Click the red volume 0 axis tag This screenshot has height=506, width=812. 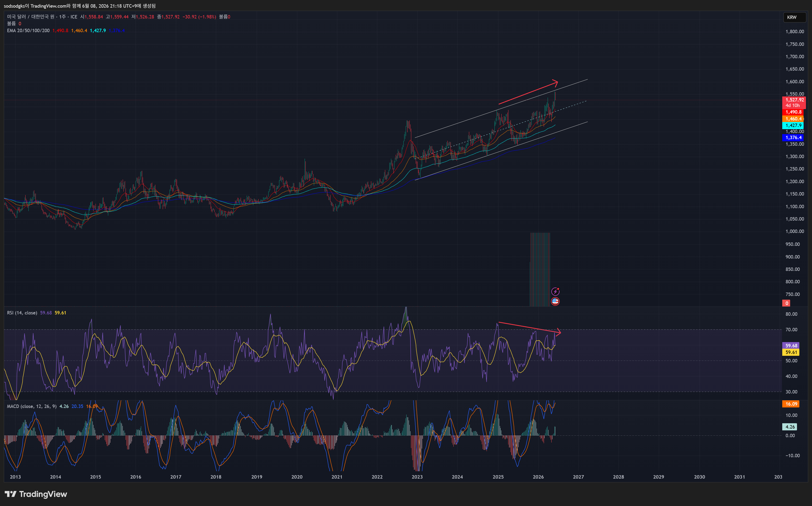[786, 303]
